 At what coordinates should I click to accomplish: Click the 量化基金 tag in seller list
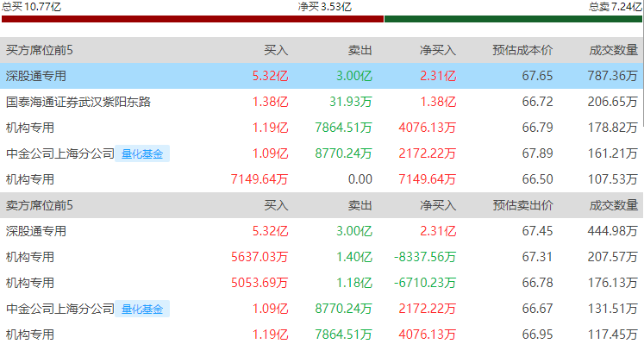click(x=142, y=309)
